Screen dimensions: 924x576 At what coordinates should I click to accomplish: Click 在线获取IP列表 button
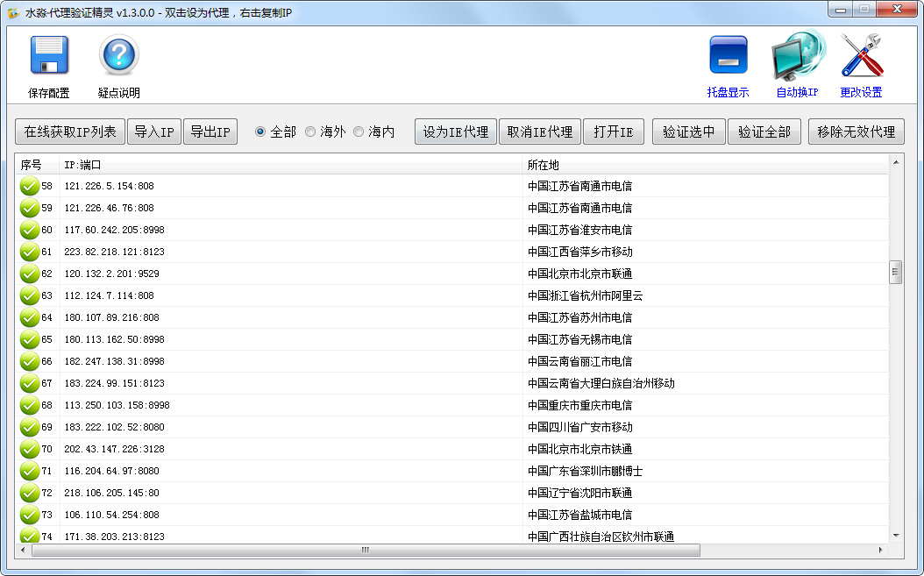(70, 132)
